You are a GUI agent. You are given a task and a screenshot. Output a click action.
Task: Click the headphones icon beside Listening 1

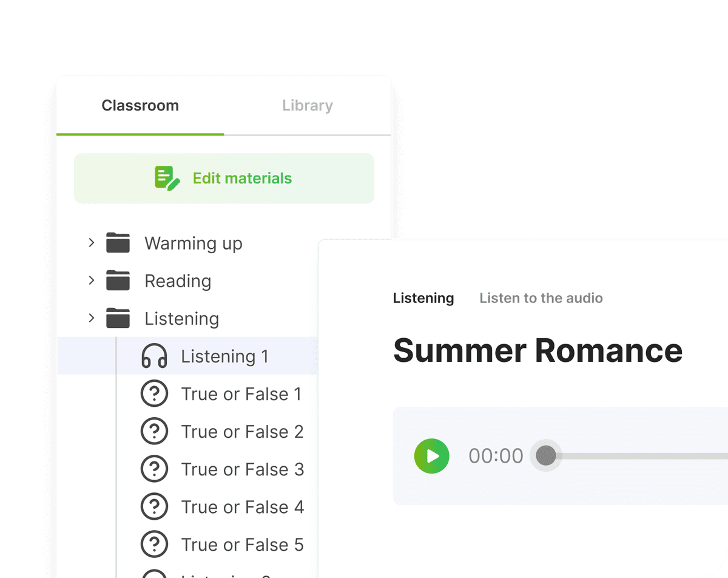154,356
